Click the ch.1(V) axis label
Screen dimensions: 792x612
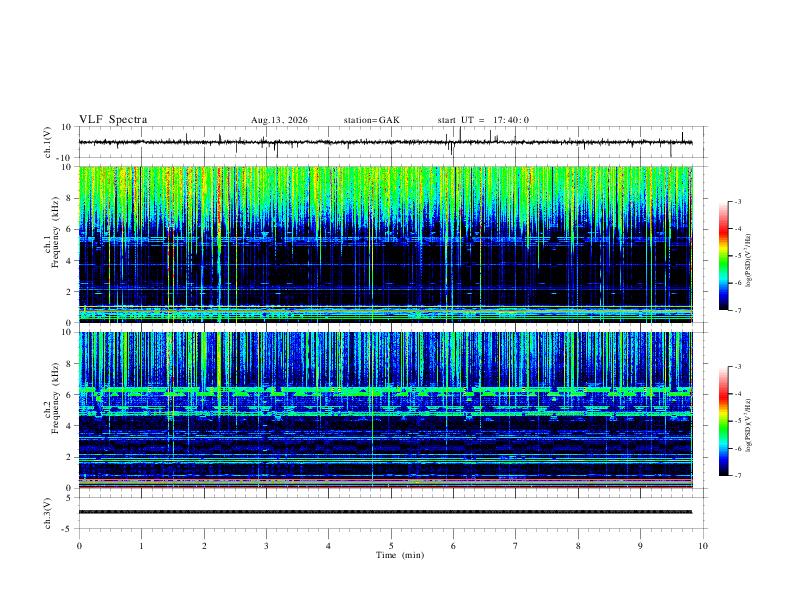click(x=48, y=142)
